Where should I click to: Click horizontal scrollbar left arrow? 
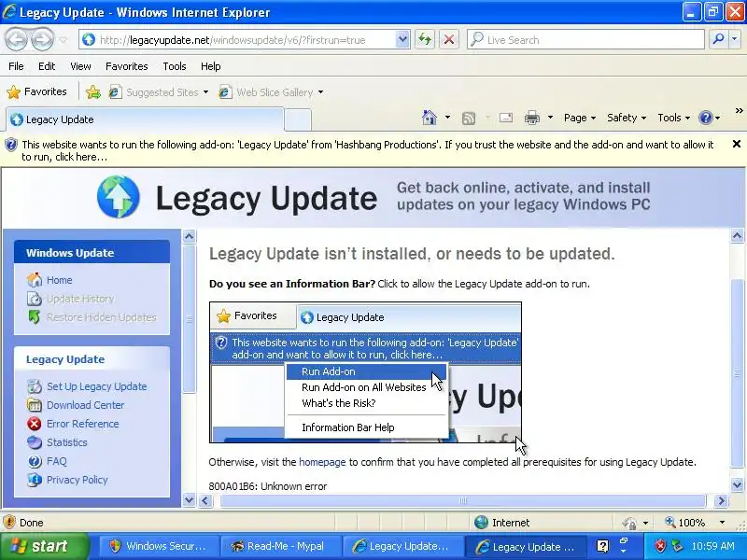(205, 500)
